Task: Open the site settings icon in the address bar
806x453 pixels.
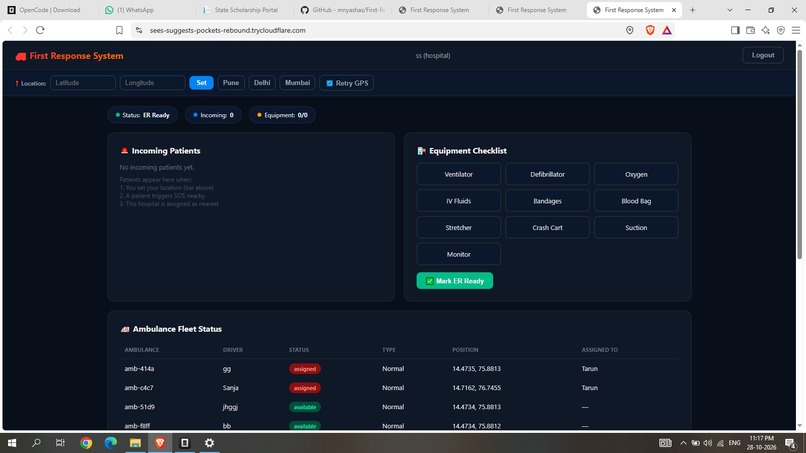Action: point(139,30)
